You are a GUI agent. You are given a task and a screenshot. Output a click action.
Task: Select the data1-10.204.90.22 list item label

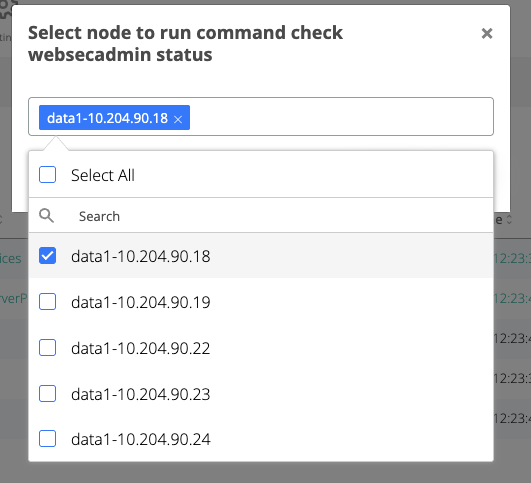pos(141,348)
